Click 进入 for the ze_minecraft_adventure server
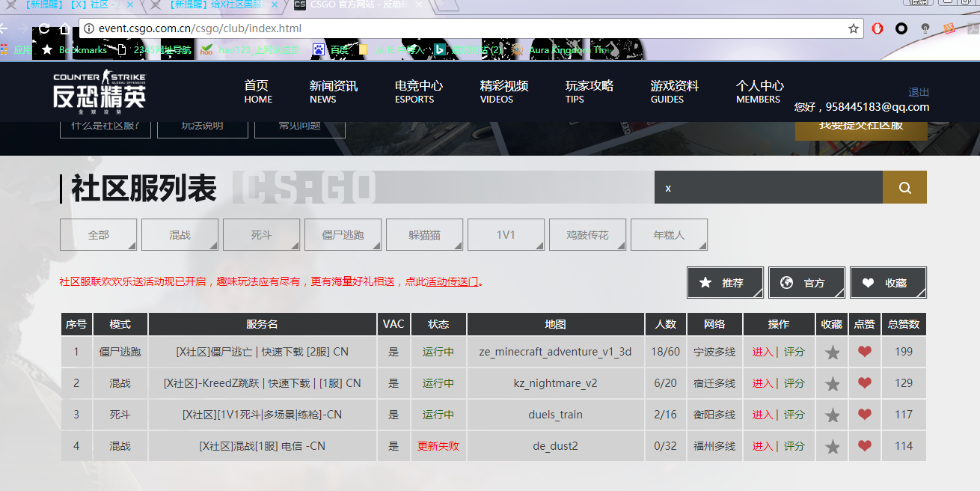980x491 pixels. [762, 352]
